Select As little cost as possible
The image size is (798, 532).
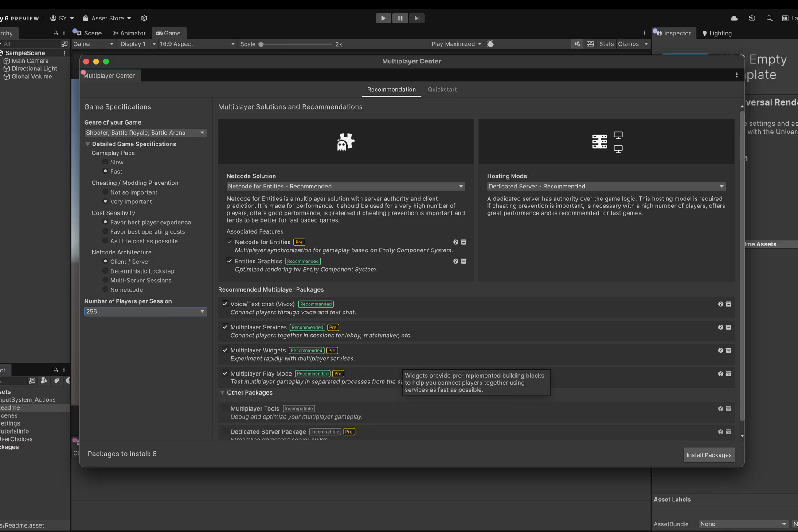pyautogui.click(x=106, y=241)
